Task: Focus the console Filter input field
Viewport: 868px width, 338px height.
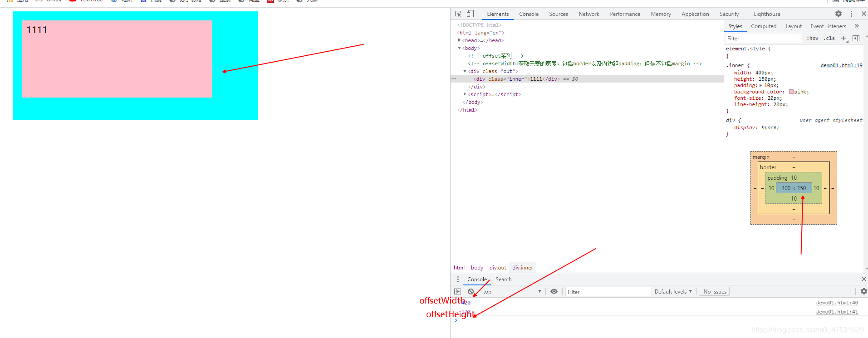Action: pos(608,292)
